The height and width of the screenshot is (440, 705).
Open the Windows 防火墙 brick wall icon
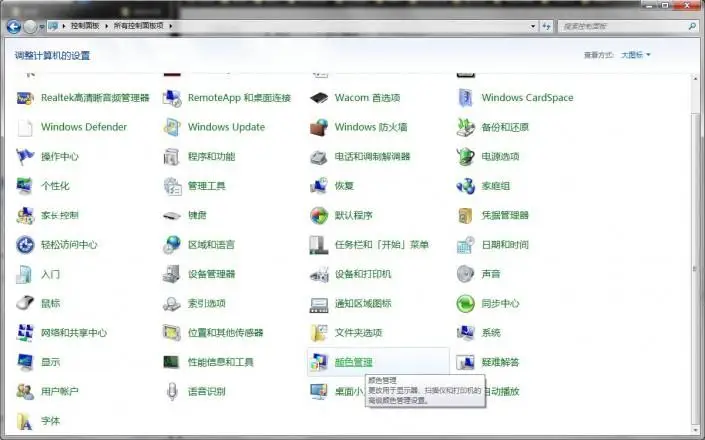pos(319,127)
